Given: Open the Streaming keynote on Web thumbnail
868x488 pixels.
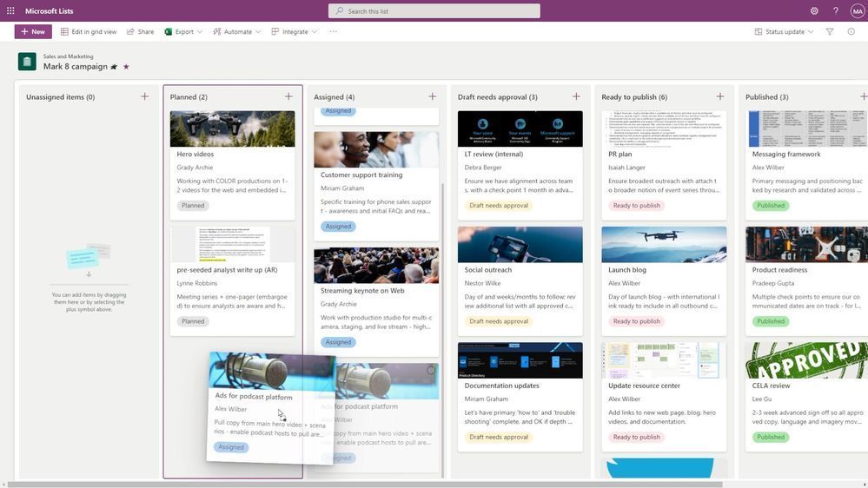Looking at the screenshot, I should (376, 265).
